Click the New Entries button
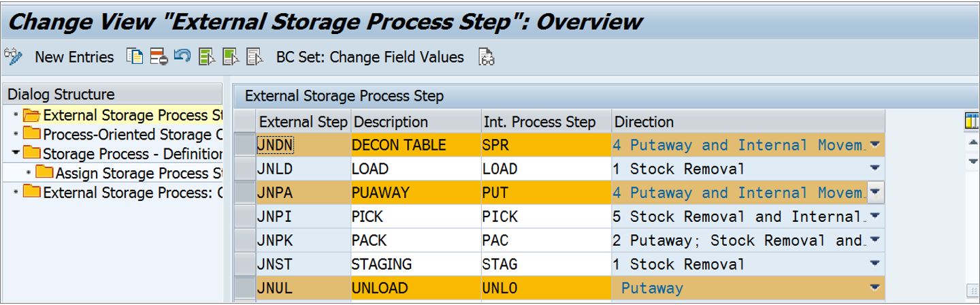 pos(74,57)
